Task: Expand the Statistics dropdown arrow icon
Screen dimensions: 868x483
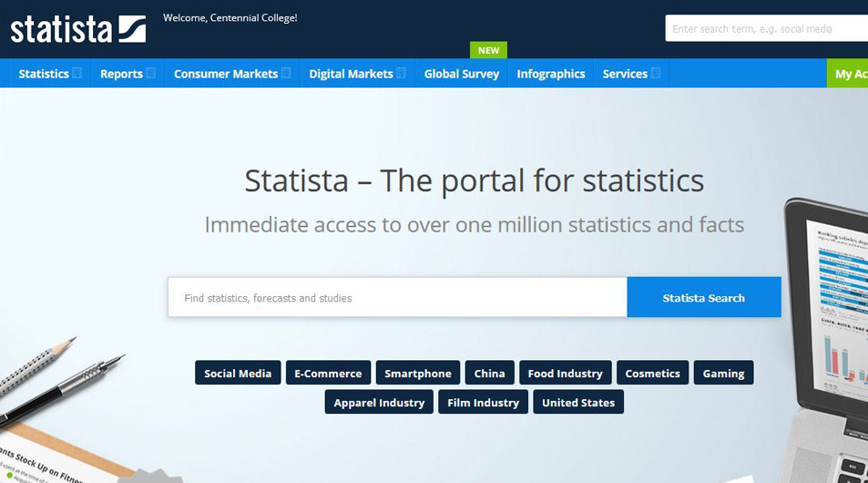Action: 77,73
